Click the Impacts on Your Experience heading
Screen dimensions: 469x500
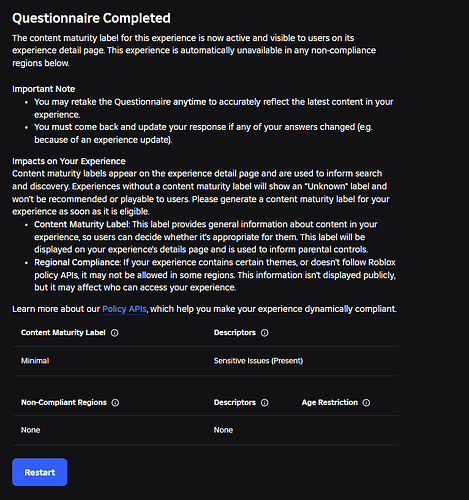tap(69, 161)
